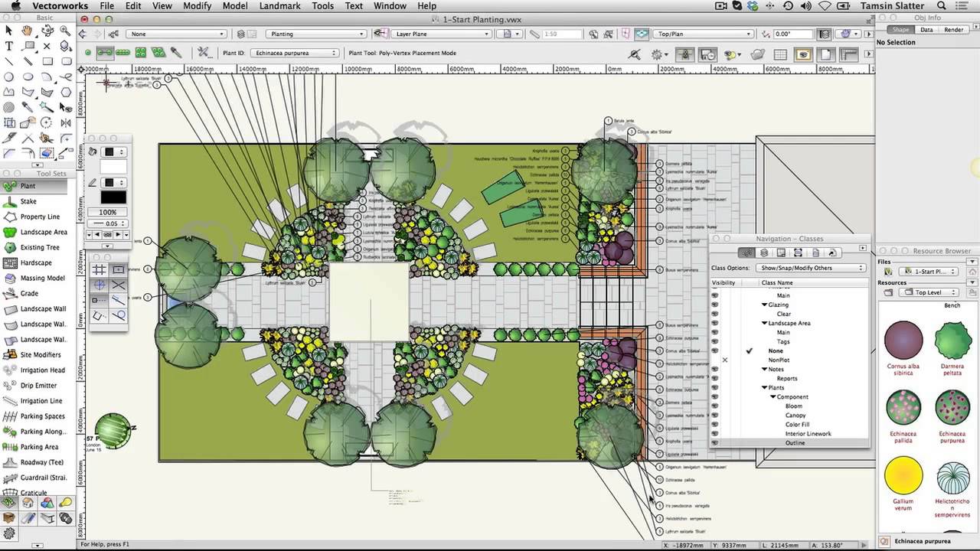Screen dimensions: 980x551
Task: Collapse the Component class group
Action: (x=773, y=397)
